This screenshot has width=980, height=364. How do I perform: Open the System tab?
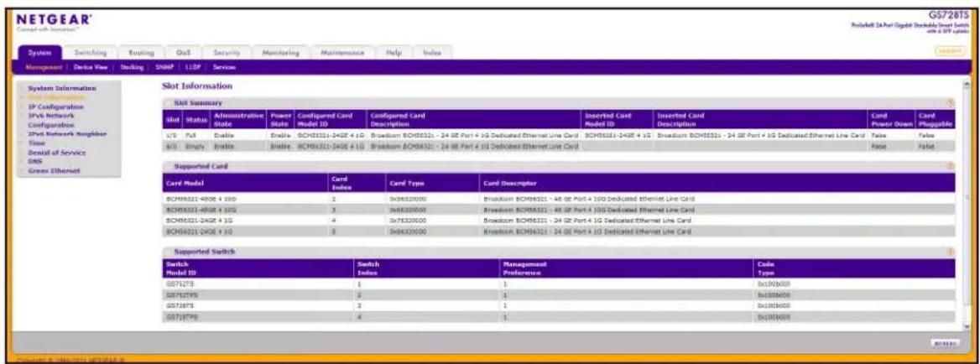tap(40, 53)
